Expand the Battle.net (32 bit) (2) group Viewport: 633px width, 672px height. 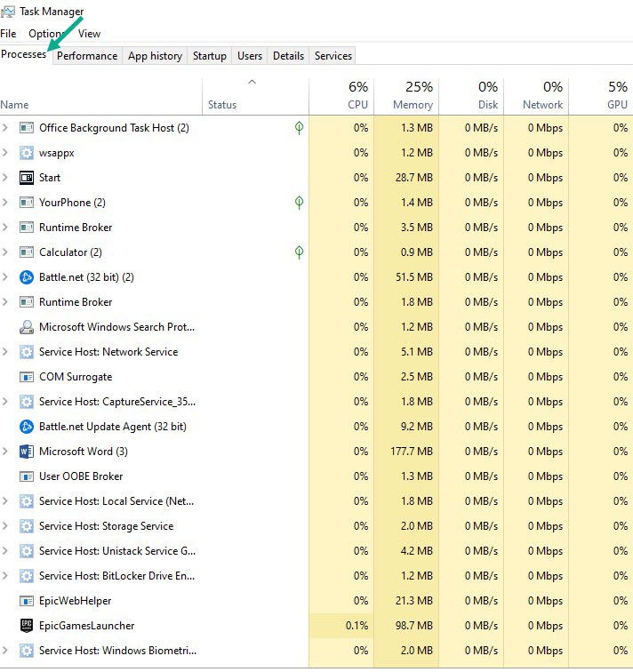point(5,277)
